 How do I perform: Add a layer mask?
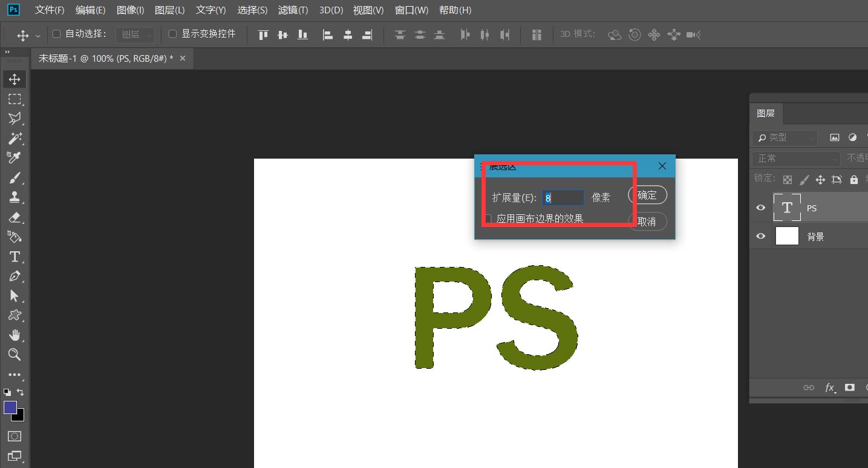(850, 387)
